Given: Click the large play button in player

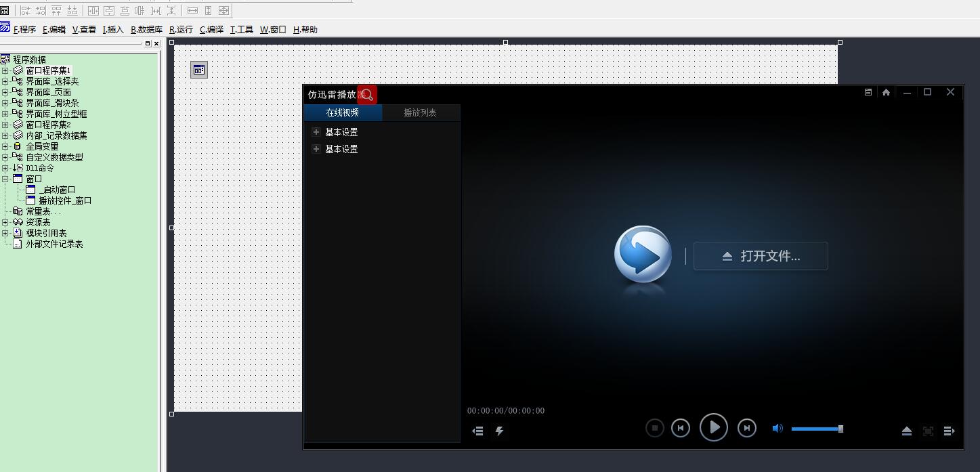Looking at the screenshot, I should (x=713, y=427).
